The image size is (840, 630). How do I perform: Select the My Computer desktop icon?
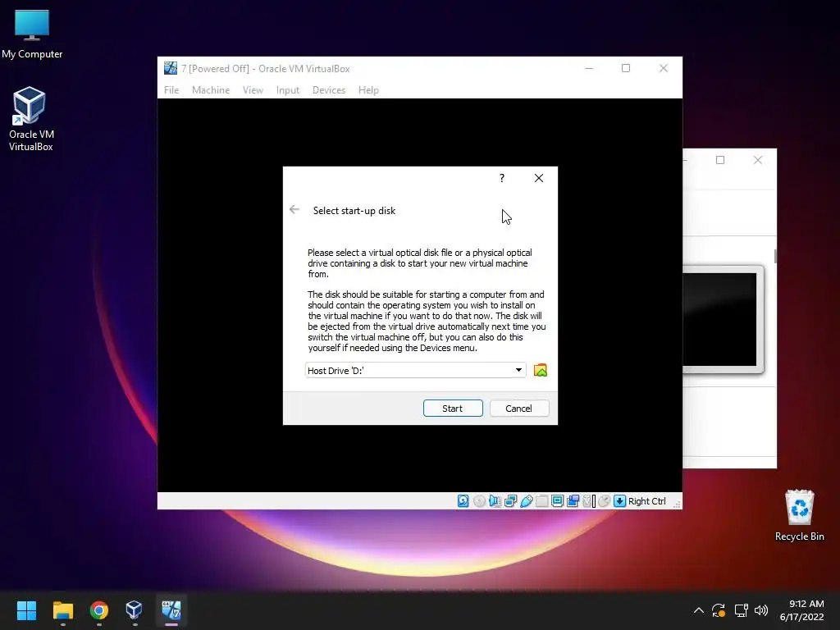click(x=32, y=34)
